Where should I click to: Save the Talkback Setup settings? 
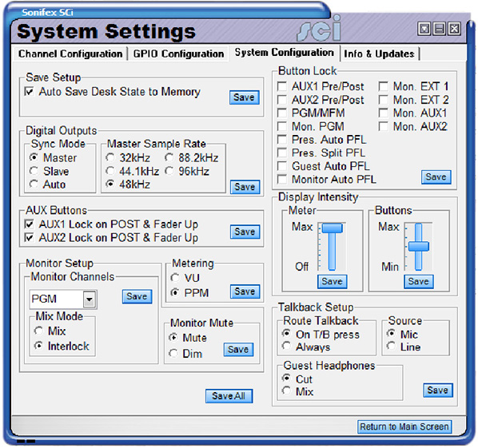[438, 391]
